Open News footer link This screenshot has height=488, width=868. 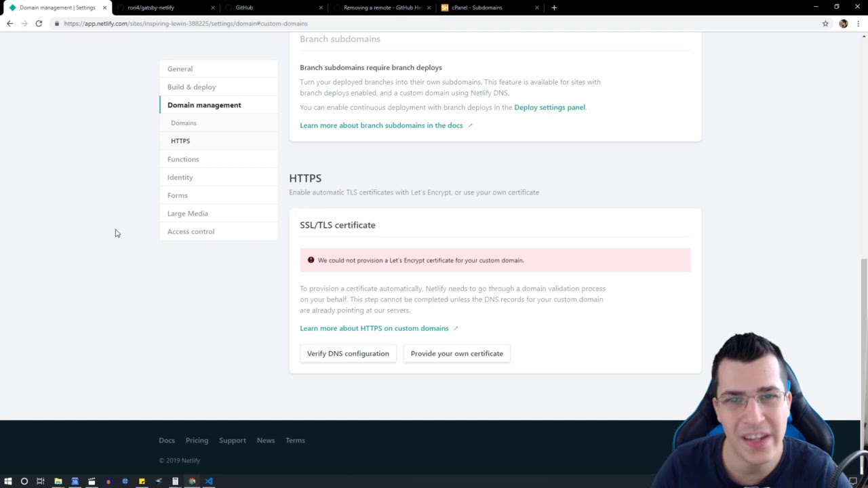click(x=266, y=441)
